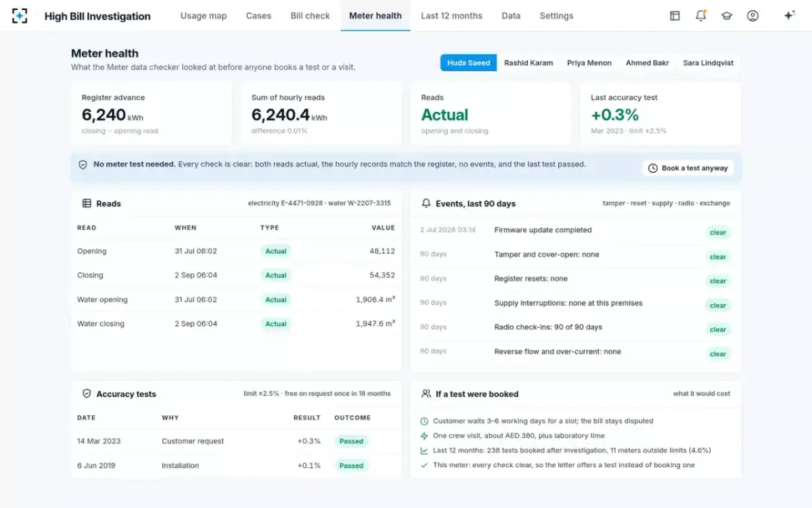Viewport: 812px width, 508px height.
Task: Click the WHEN column header
Action: 185,228
